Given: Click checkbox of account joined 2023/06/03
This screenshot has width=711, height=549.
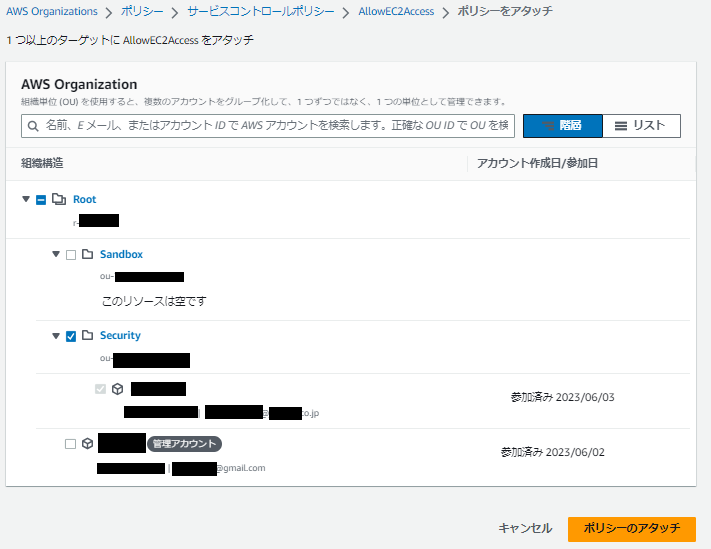Looking at the screenshot, I should pos(100,389).
